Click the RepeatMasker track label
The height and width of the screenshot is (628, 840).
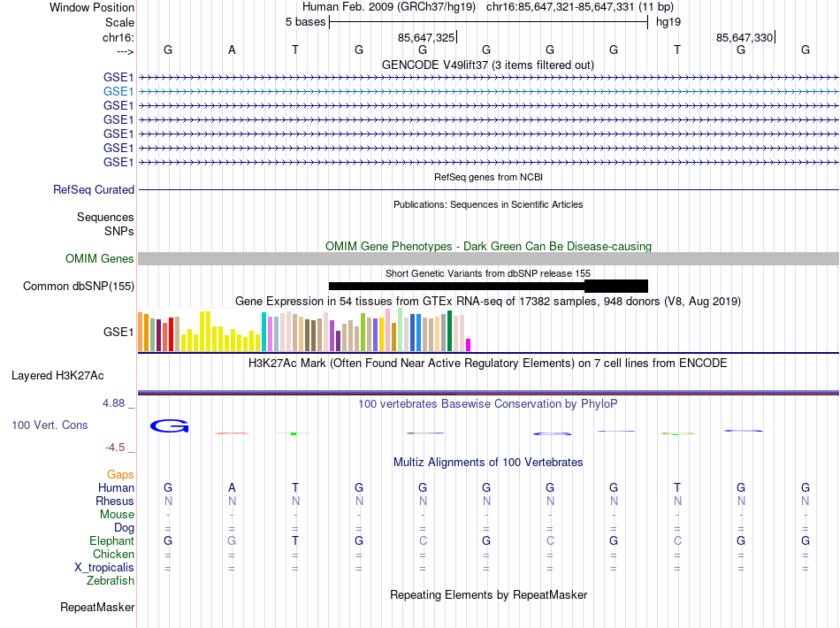point(97,607)
